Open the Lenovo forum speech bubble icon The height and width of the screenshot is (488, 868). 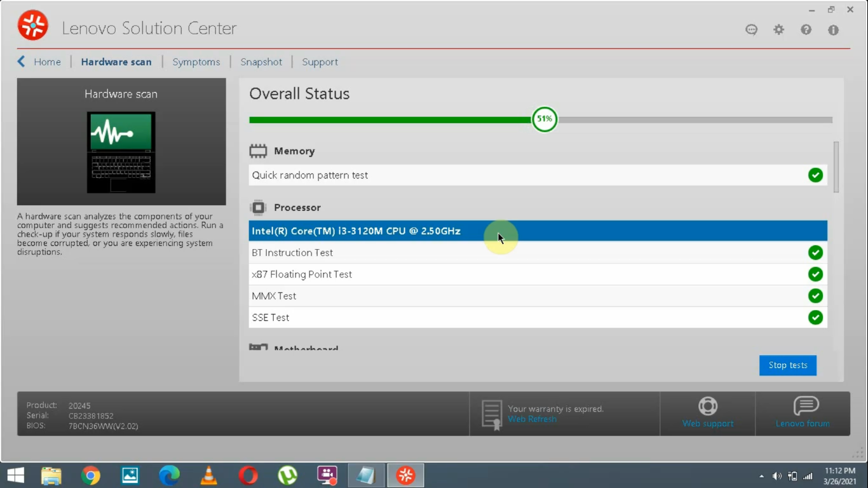[x=806, y=405]
